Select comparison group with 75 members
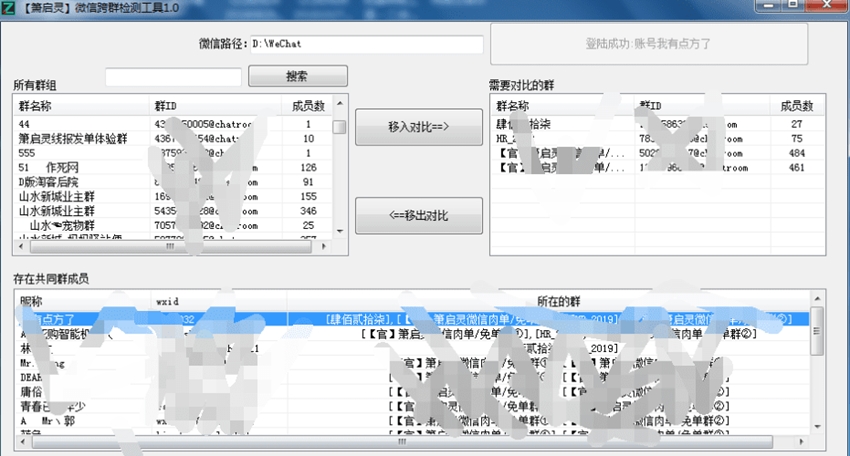 click(x=658, y=139)
